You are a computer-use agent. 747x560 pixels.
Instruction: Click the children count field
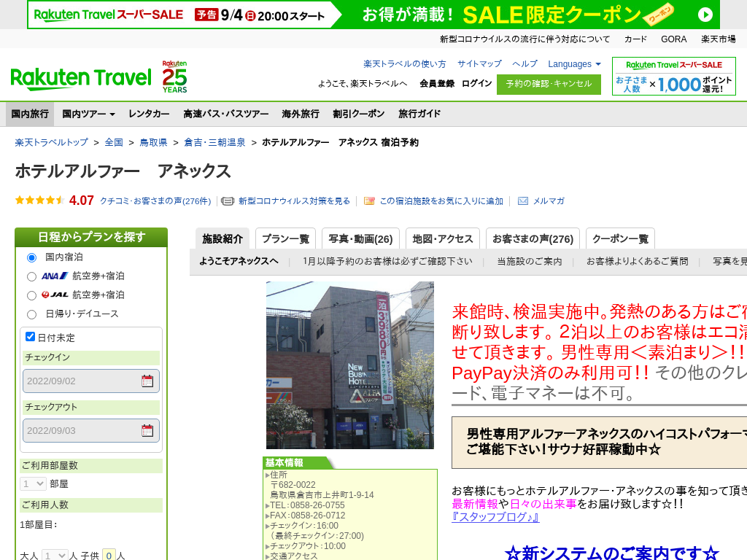pos(109,556)
